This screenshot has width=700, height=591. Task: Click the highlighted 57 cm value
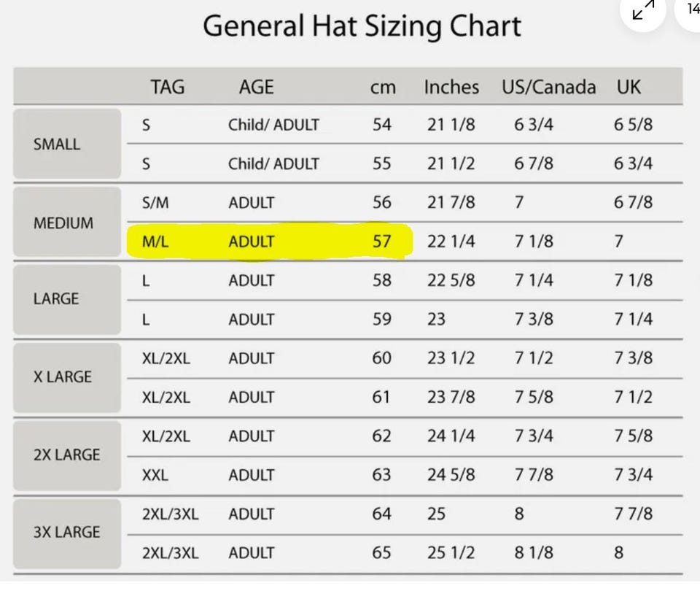(x=382, y=242)
